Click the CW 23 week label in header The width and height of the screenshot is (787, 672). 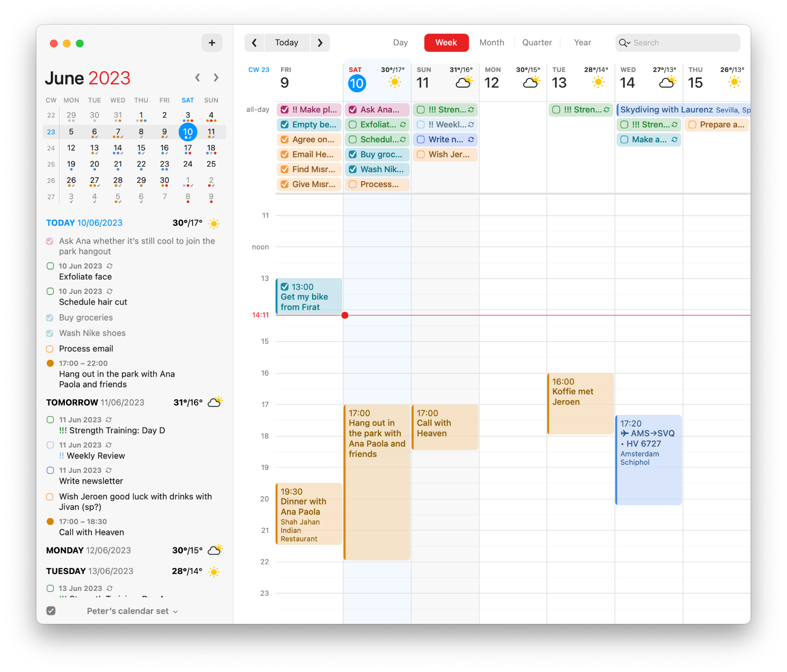click(259, 70)
